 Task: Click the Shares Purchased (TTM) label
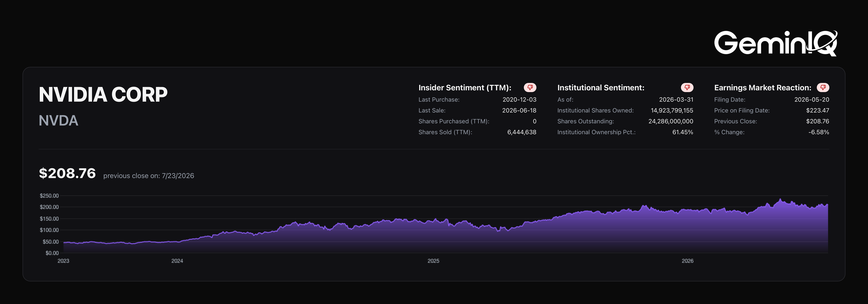pos(454,121)
